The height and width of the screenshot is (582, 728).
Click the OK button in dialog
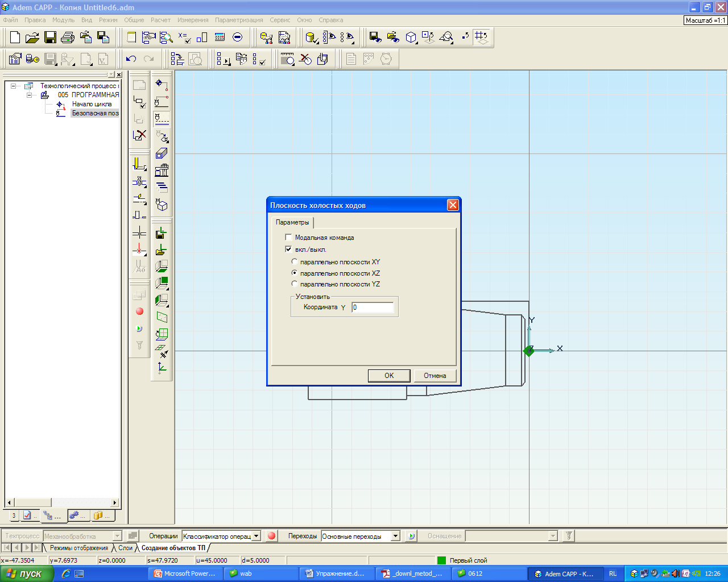tap(389, 376)
